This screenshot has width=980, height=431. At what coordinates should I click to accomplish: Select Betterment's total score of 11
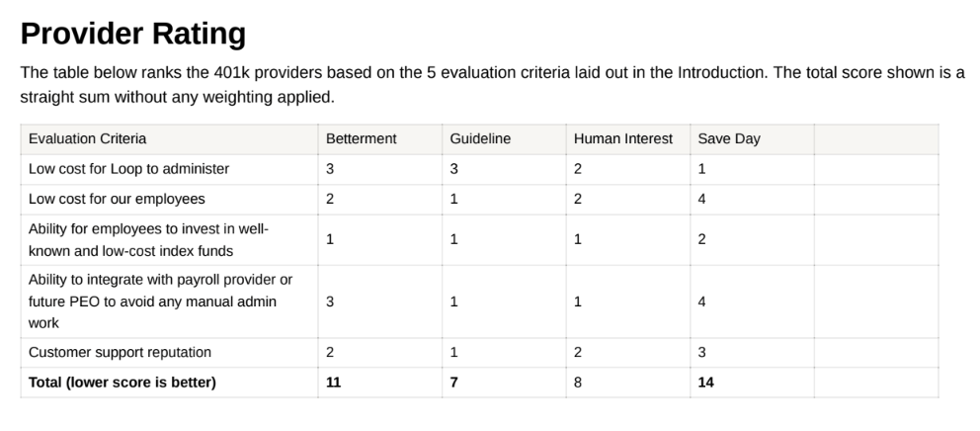tap(334, 383)
